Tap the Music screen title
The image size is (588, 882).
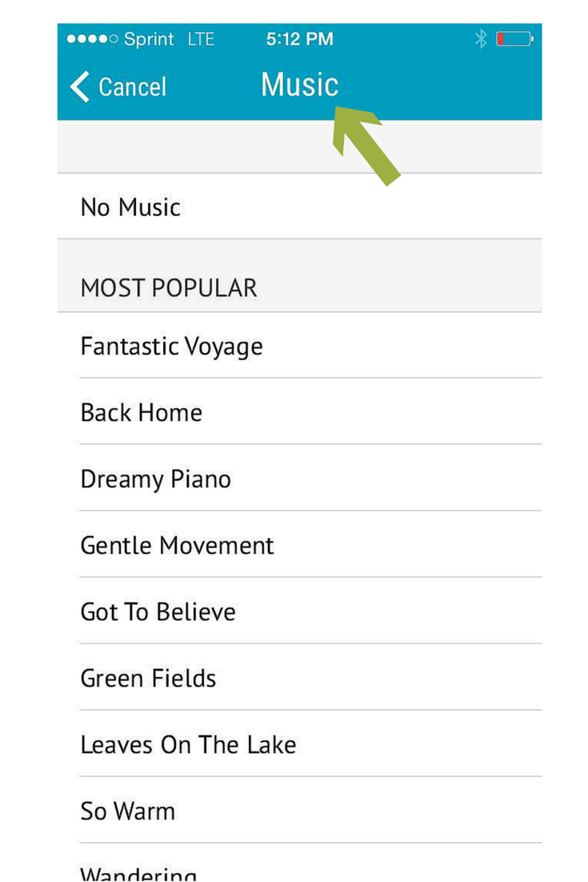(x=300, y=85)
